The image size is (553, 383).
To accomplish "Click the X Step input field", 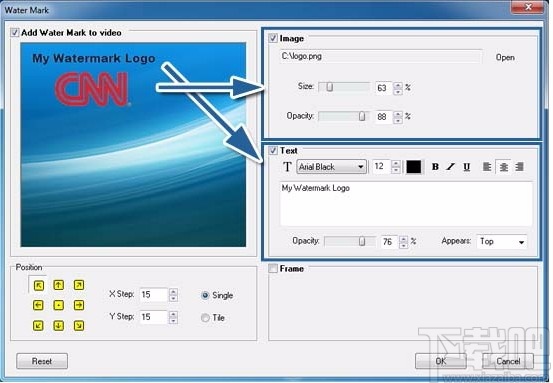I will [154, 295].
